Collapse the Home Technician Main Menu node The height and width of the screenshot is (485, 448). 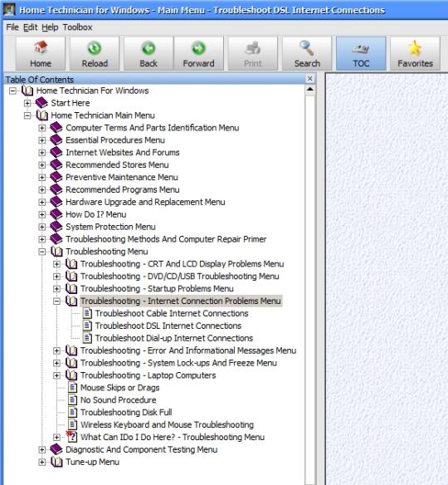point(27,115)
